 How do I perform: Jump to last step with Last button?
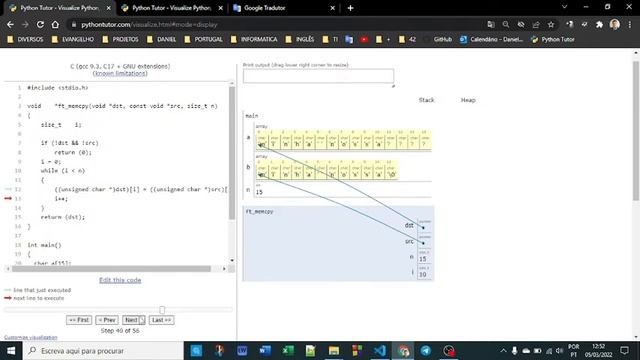tap(162, 320)
